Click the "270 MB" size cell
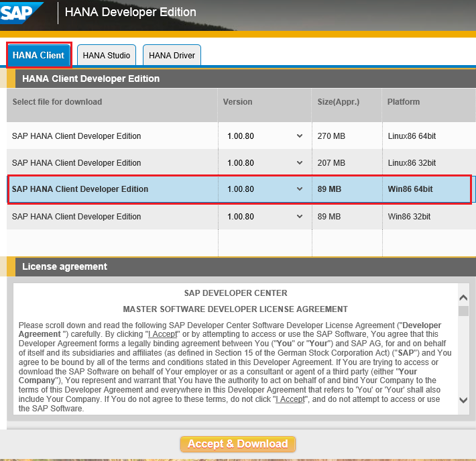The width and height of the screenshot is (476, 461). click(x=331, y=136)
